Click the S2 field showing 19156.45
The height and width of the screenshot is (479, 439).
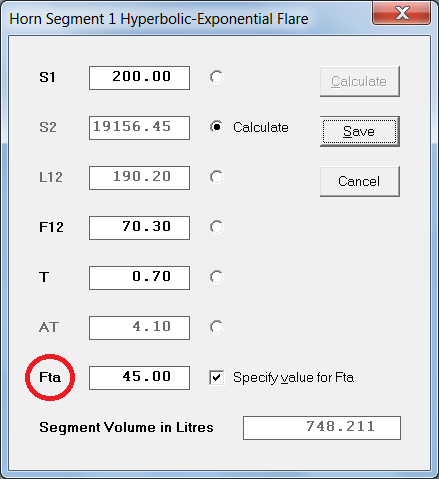(139, 128)
